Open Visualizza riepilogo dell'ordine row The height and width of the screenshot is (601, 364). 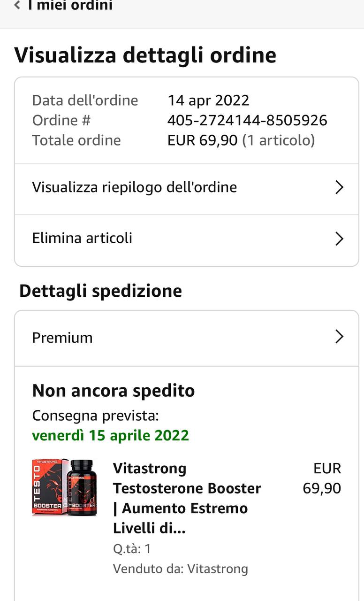tap(135, 187)
